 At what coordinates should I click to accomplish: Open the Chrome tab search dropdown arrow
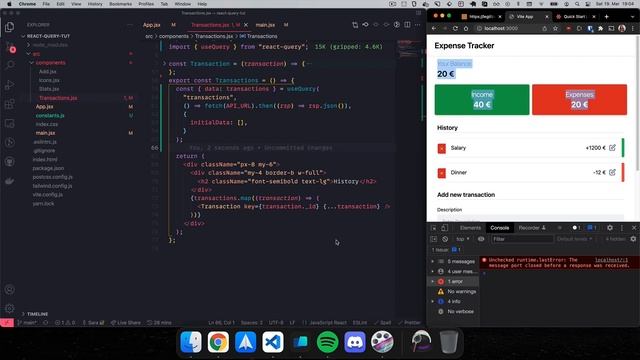coord(633,17)
